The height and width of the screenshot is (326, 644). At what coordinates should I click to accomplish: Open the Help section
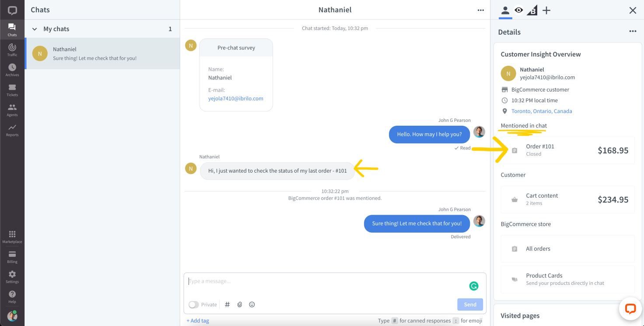point(12,297)
